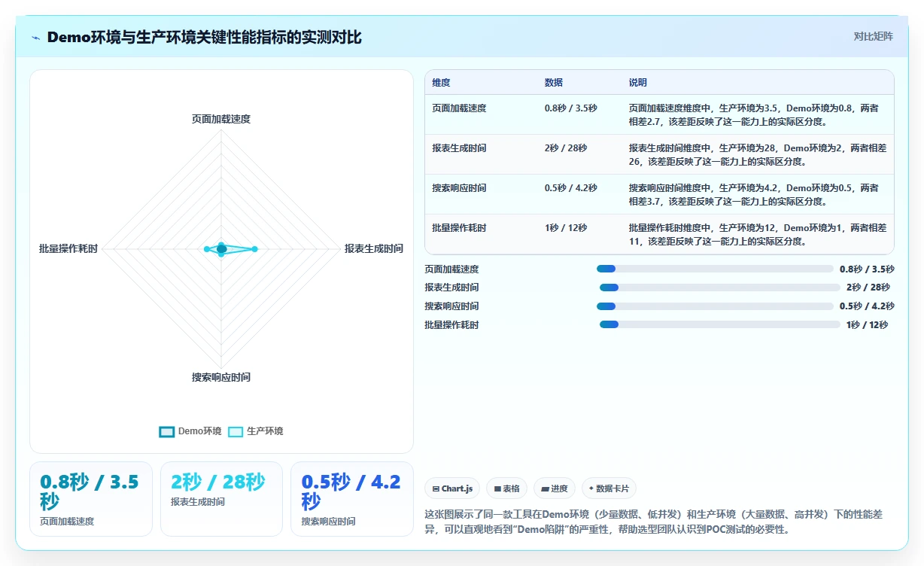Click the radar chart 批量操作耗时 axis label
Screen dimensions: 924x566
click(x=68, y=248)
